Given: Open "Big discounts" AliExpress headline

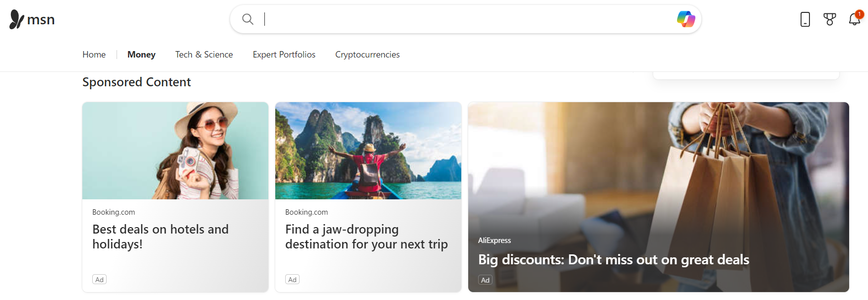Looking at the screenshot, I should (x=613, y=260).
